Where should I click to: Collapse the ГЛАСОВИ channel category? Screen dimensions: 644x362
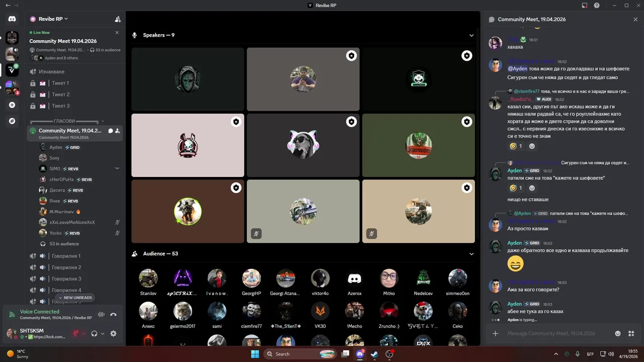pos(67,121)
